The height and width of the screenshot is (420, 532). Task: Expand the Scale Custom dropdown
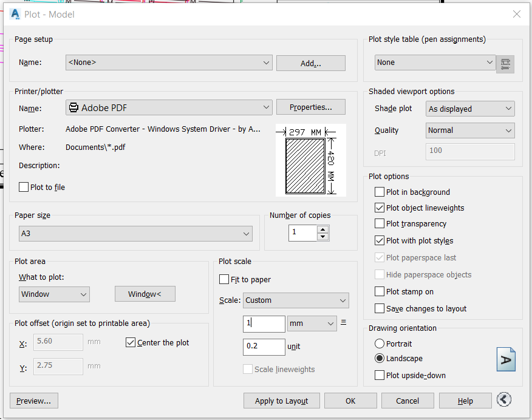(x=296, y=300)
